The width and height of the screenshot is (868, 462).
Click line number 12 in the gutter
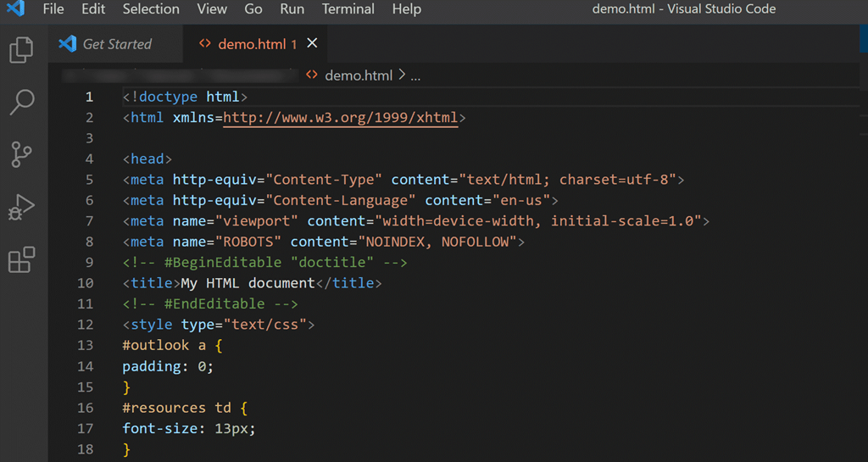tap(86, 324)
